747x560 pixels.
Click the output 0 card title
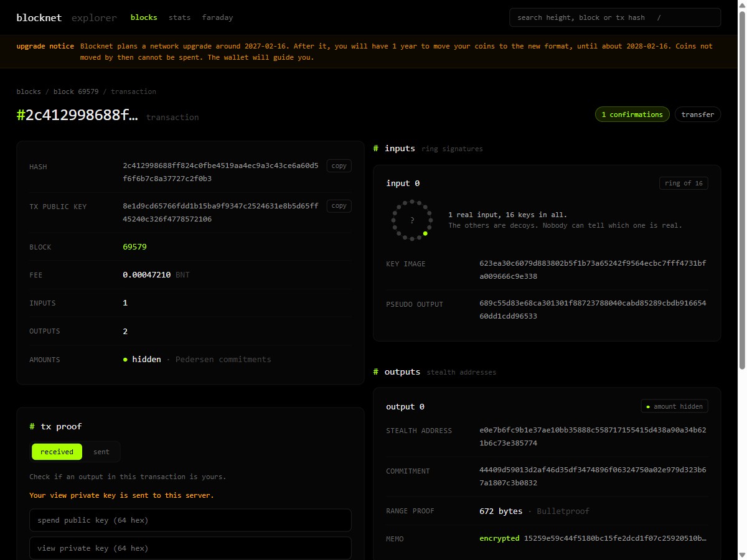tap(405, 406)
